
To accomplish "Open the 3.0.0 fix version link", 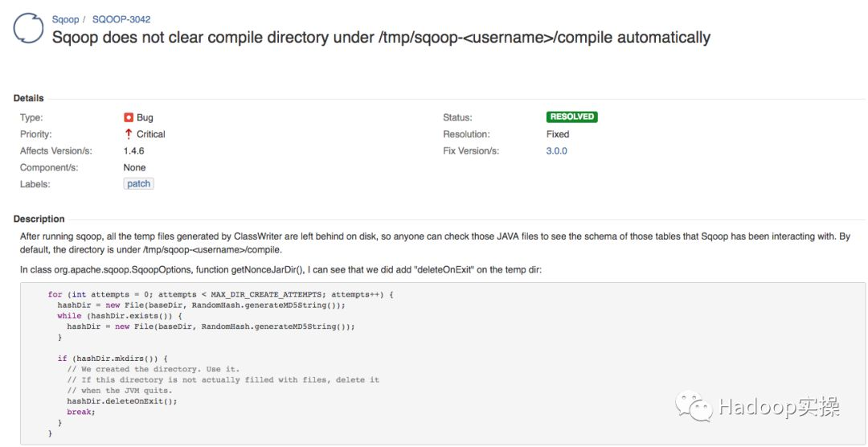I will (x=556, y=150).
